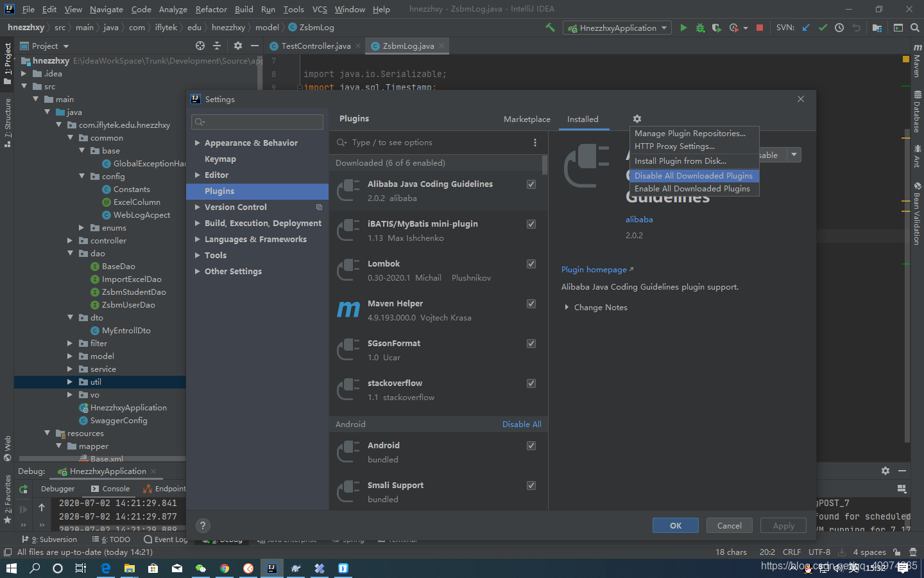The image size is (924, 578).
Task: Stop the running process with red square
Action: (760, 28)
